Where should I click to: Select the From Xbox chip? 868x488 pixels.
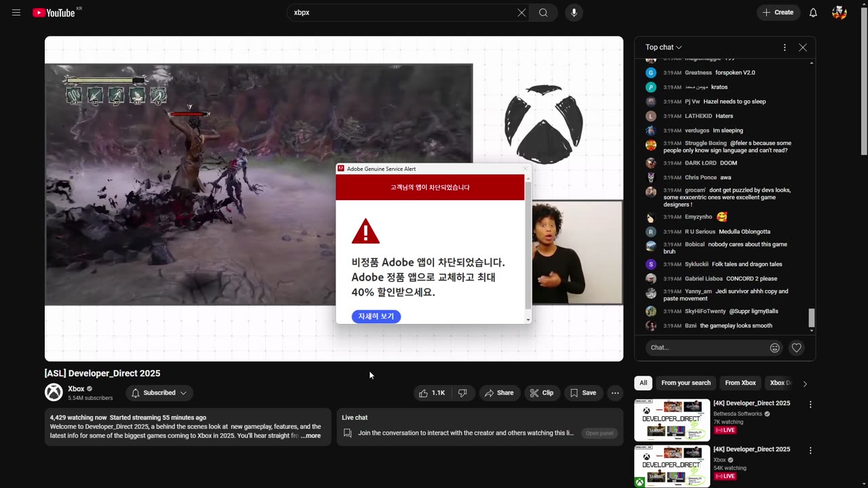pyautogui.click(x=741, y=383)
